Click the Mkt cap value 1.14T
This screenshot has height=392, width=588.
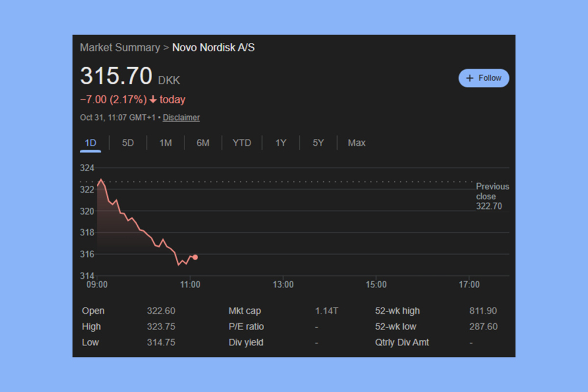326,311
